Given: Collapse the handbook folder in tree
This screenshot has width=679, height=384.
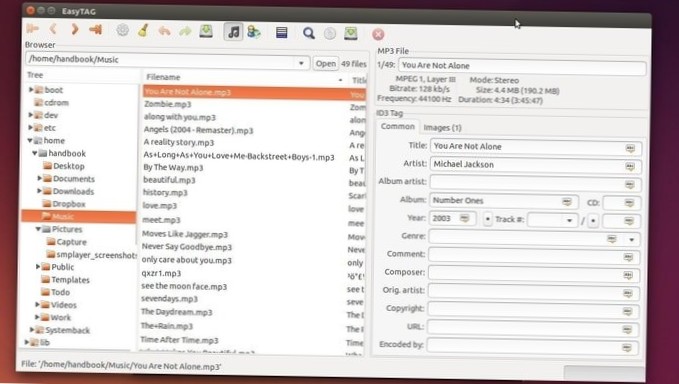Looking at the screenshot, I should click(x=35, y=153).
